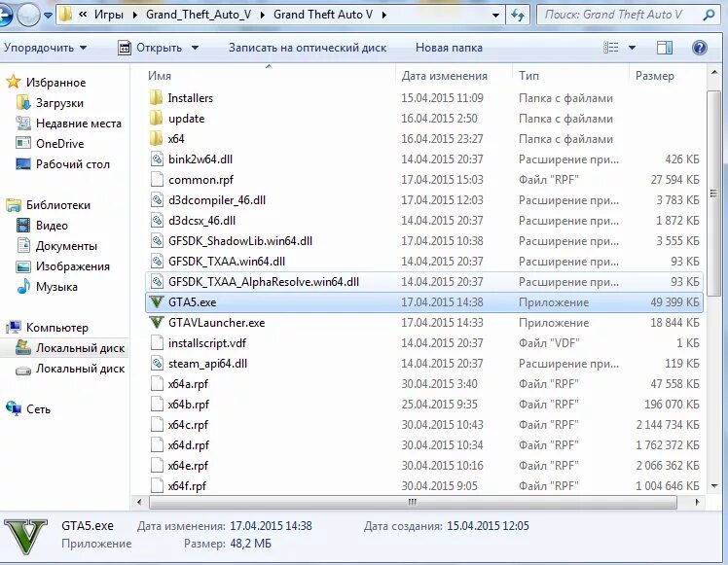Select the GFSDK_TXAA.win64.dll file name

pyautogui.click(x=227, y=262)
